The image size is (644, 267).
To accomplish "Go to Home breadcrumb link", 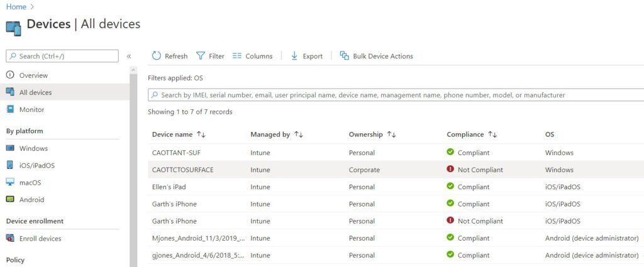I will tap(16, 7).
